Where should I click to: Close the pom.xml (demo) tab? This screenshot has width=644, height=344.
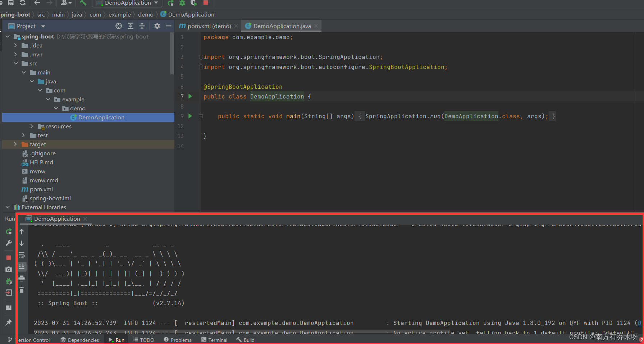pos(236,26)
